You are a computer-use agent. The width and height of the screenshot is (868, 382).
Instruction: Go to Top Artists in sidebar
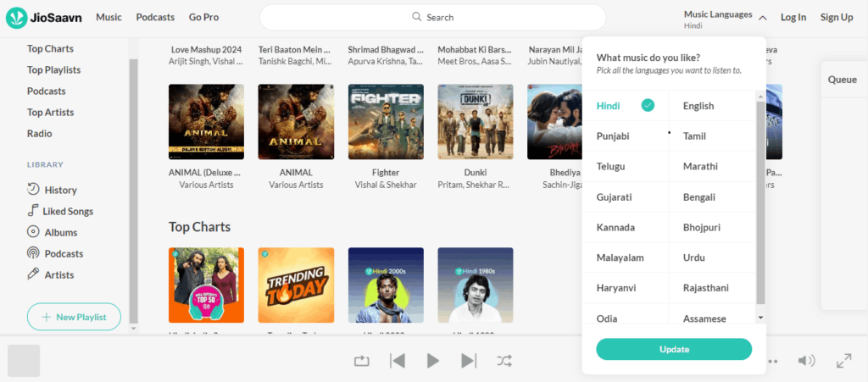click(50, 112)
